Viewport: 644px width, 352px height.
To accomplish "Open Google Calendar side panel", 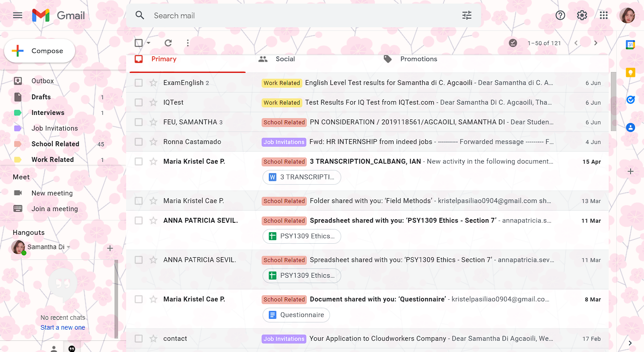I will (x=631, y=44).
